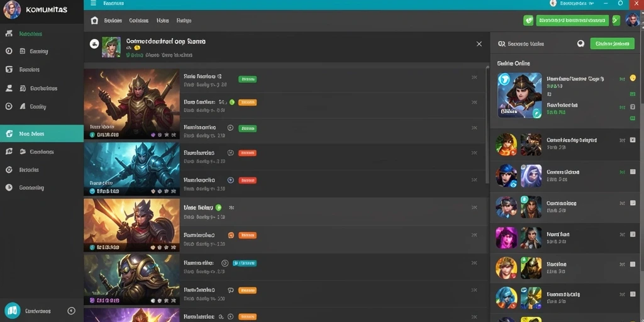The height and width of the screenshot is (322, 644).
Task: Click the scrollbar of the main hero list
Action: pyautogui.click(x=487, y=125)
